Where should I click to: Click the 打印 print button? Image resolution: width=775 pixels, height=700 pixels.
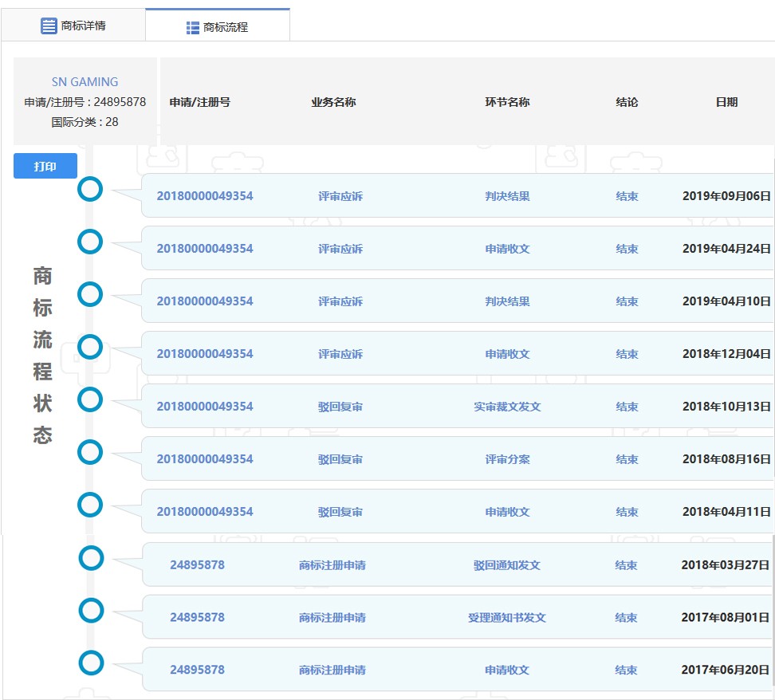[x=45, y=166]
